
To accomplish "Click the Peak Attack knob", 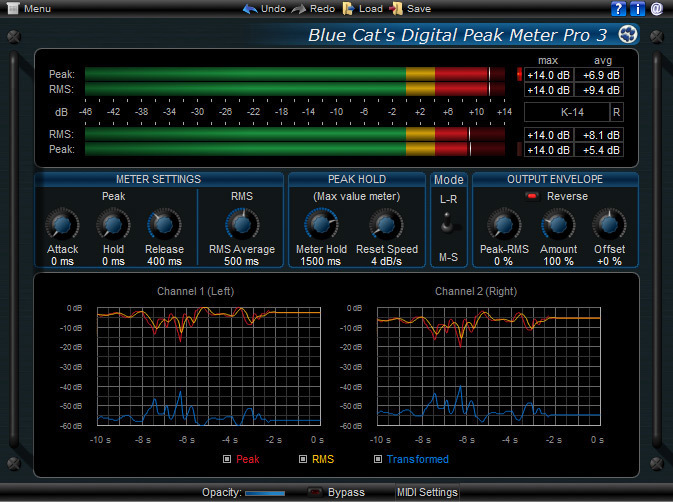I will pyautogui.click(x=62, y=224).
